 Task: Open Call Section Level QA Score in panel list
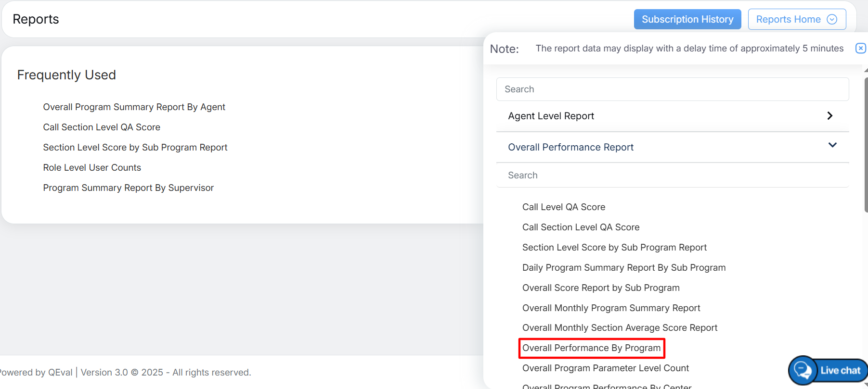[x=581, y=227]
